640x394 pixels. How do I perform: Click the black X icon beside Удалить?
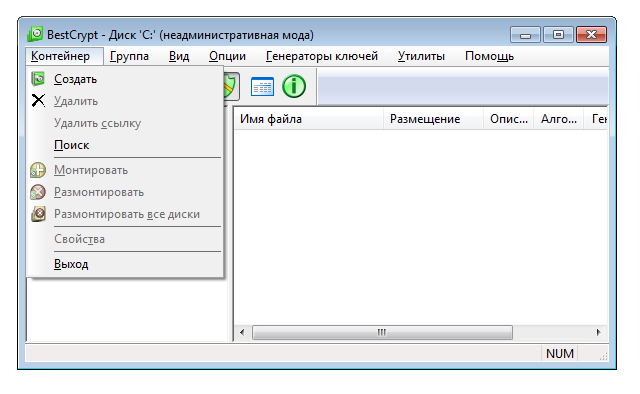point(38,100)
